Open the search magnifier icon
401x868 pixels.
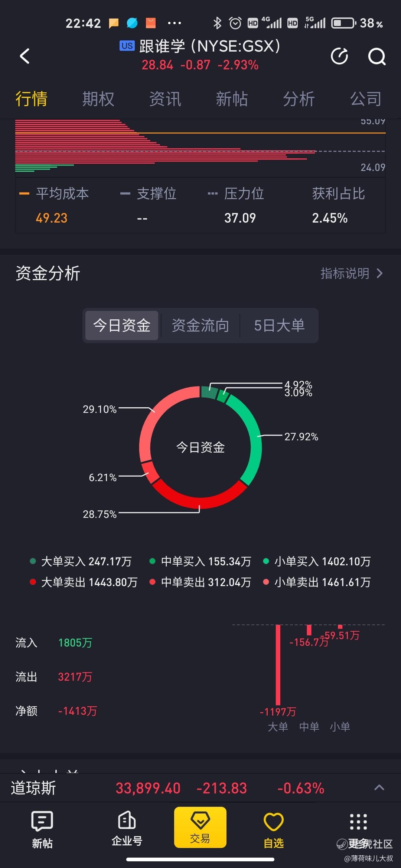pos(376,56)
